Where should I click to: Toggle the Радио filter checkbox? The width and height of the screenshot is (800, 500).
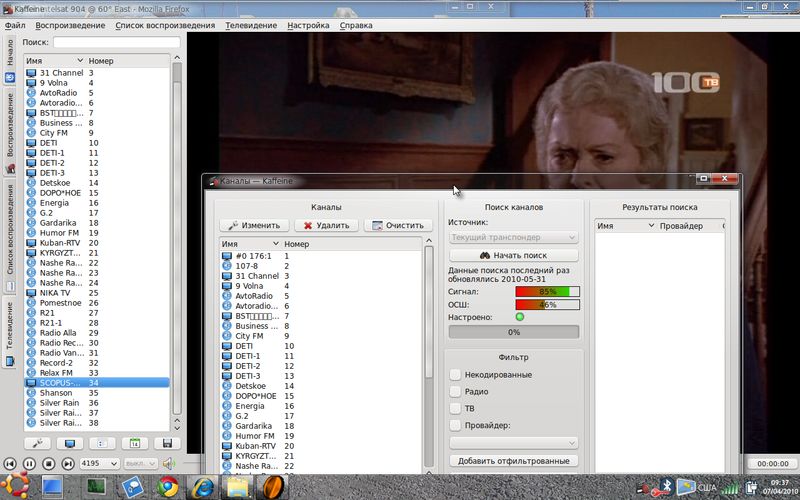tap(456, 392)
